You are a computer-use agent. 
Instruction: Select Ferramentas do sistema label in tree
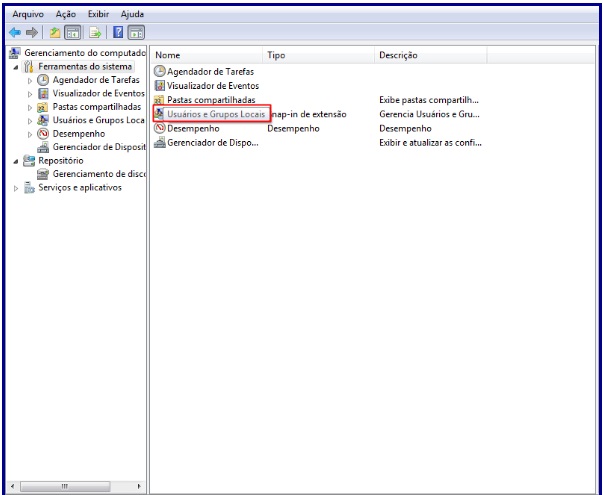coord(85,67)
